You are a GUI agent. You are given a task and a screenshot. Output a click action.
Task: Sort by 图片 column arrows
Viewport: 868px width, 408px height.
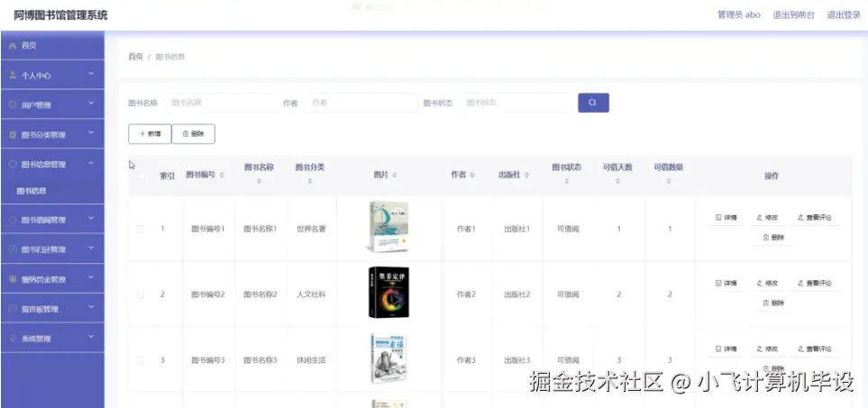pyautogui.click(x=394, y=176)
